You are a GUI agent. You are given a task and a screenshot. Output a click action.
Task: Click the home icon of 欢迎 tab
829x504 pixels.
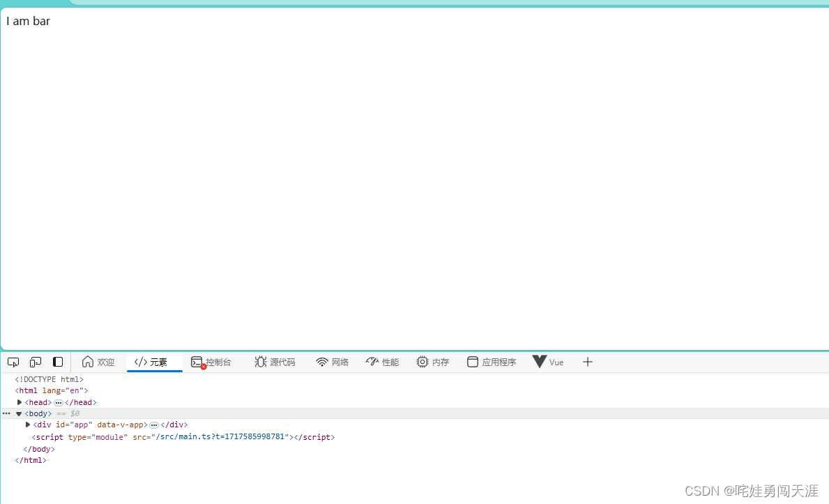click(88, 362)
